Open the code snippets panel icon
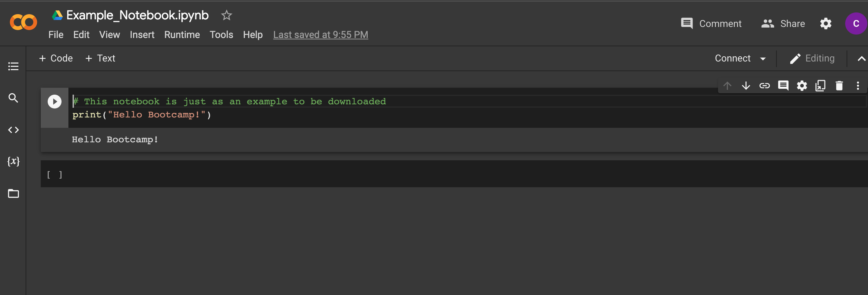The image size is (868, 295). point(13,130)
